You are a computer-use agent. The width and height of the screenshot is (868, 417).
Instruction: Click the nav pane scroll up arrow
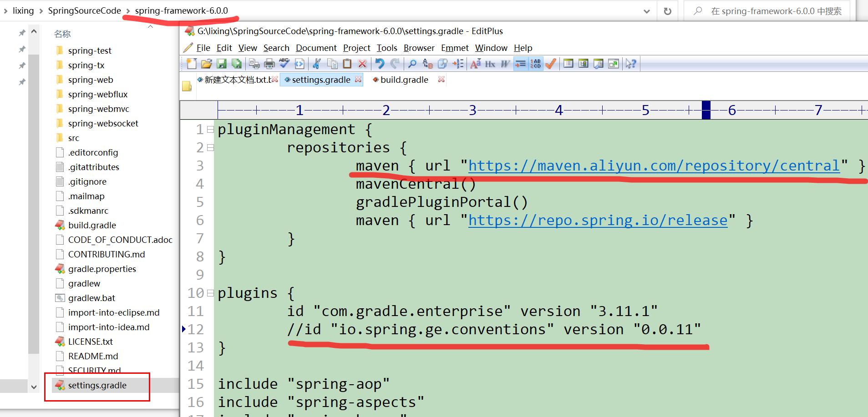[34, 31]
